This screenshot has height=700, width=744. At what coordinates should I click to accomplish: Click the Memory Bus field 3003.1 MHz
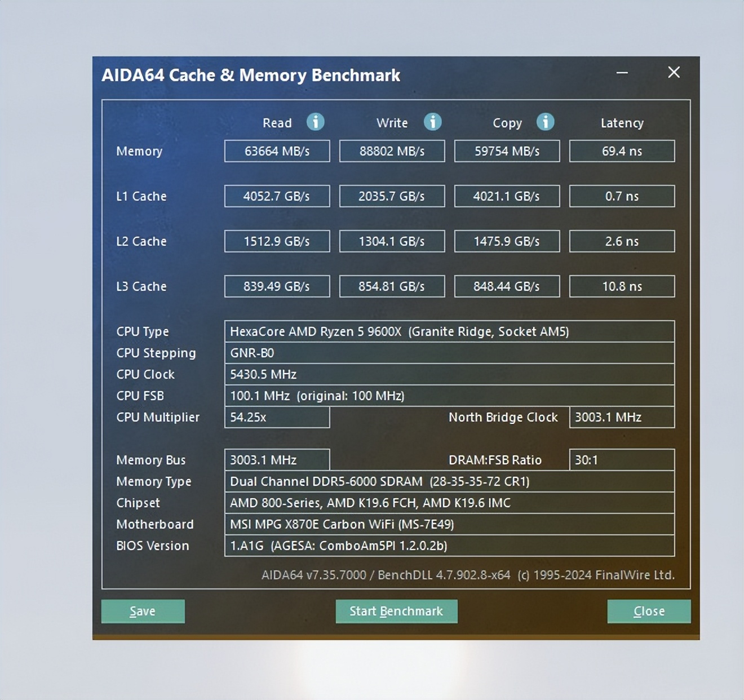tap(277, 460)
